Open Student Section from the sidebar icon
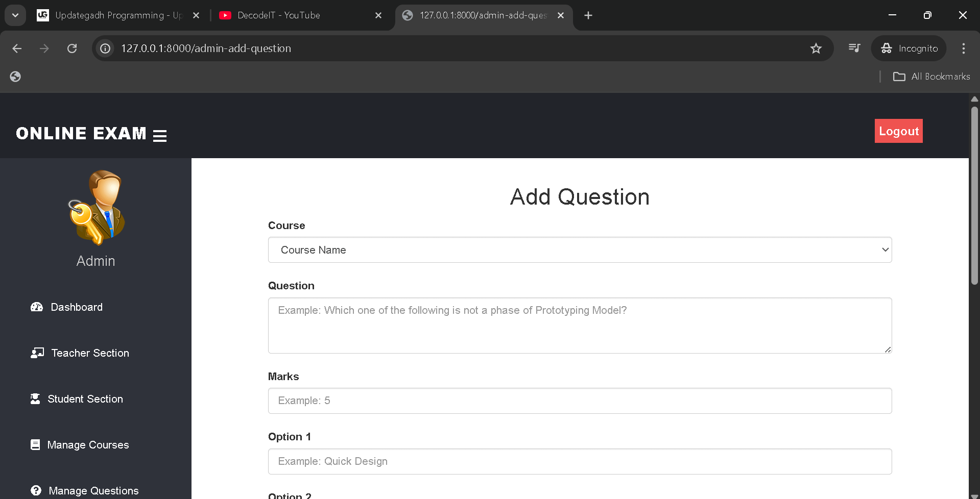Viewport: 980px width, 499px height. [x=35, y=398]
